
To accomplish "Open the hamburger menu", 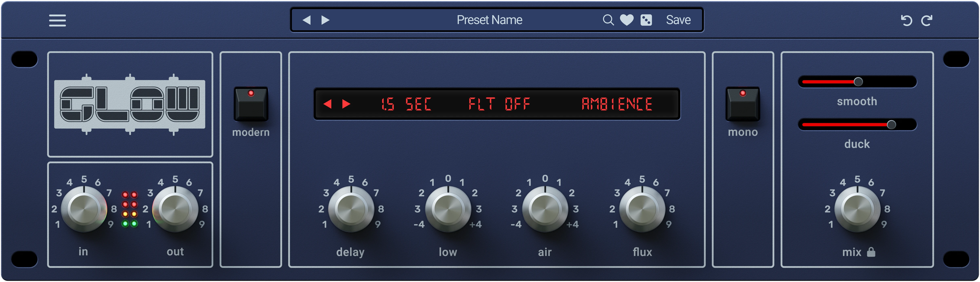I will tap(57, 20).
